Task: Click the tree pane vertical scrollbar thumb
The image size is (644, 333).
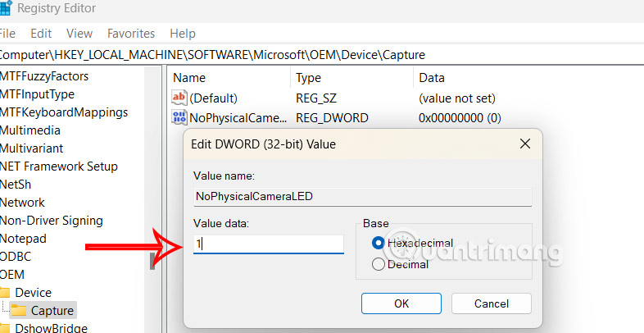Action: pos(152,260)
